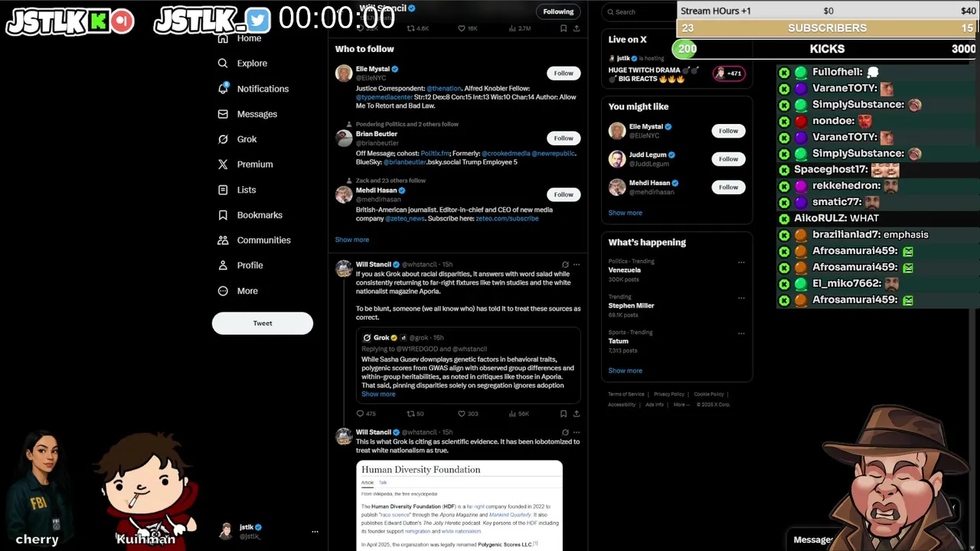Viewport: 980px width, 551px height.
Task: Click the Messages envelope icon
Action: (x=223, y=114)
